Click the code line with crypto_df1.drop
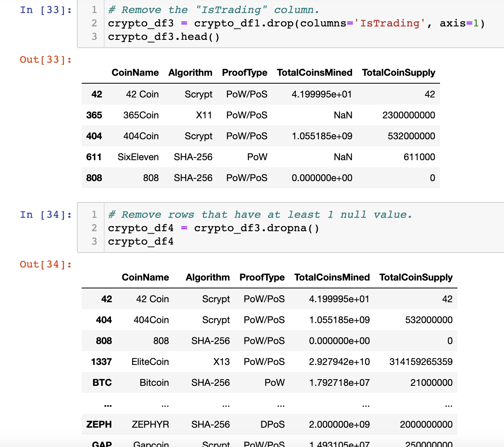 (296, 23)
